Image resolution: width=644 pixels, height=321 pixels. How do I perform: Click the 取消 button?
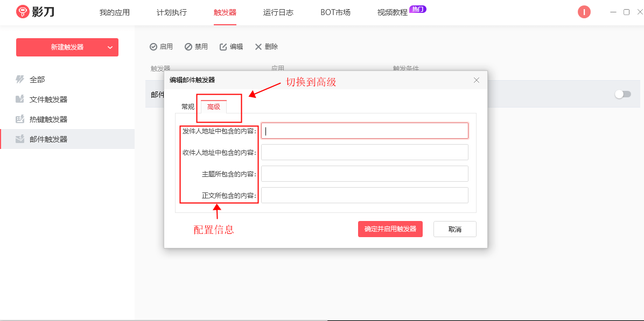click(454, 229)
